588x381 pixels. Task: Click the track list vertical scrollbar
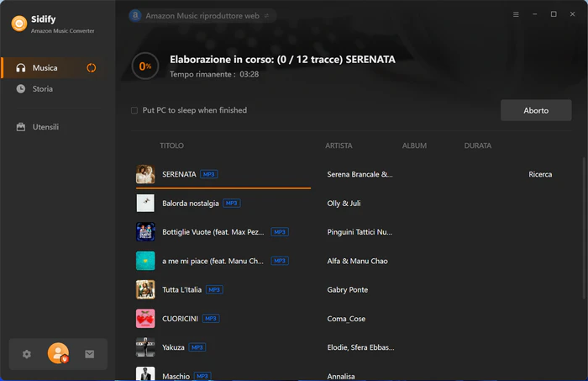584,228
